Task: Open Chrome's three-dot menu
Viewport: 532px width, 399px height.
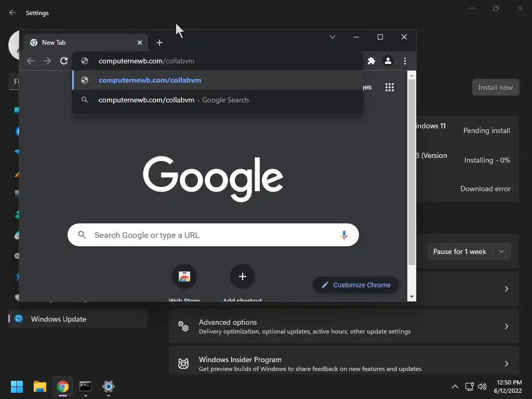Action: coord(405,61)
